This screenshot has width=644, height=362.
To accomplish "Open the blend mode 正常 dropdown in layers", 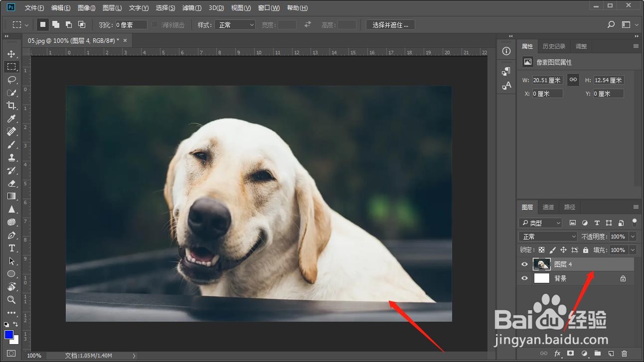I will click(548, 237).
